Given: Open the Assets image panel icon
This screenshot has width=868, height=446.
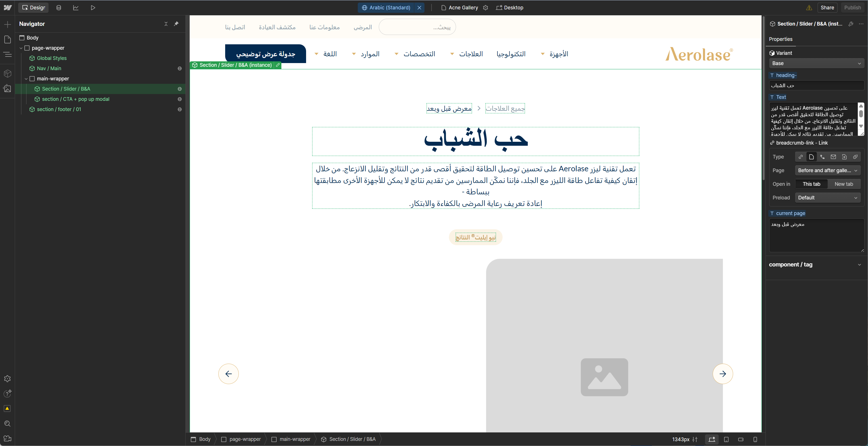Looking at the screenshot, I should (7, 89).
